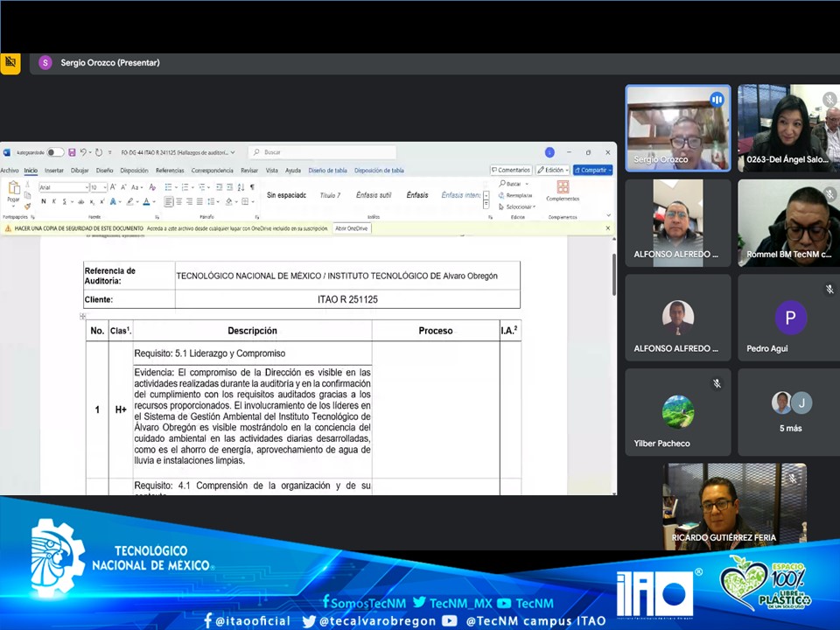Click the increase font size icon
Screen dimensions: 840x630
[113, 187]
